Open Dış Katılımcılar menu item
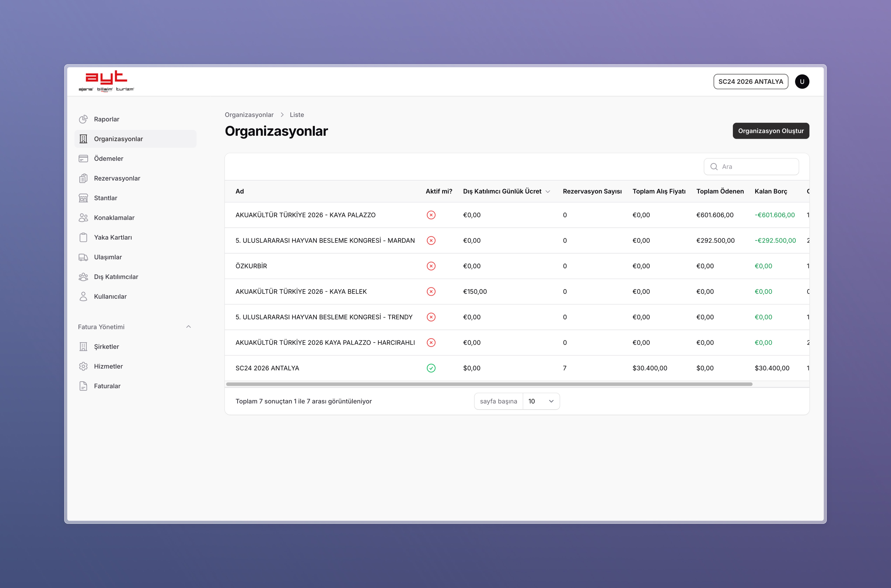Image resolution: width=891 pixels, height=588 pixels. 116,277
